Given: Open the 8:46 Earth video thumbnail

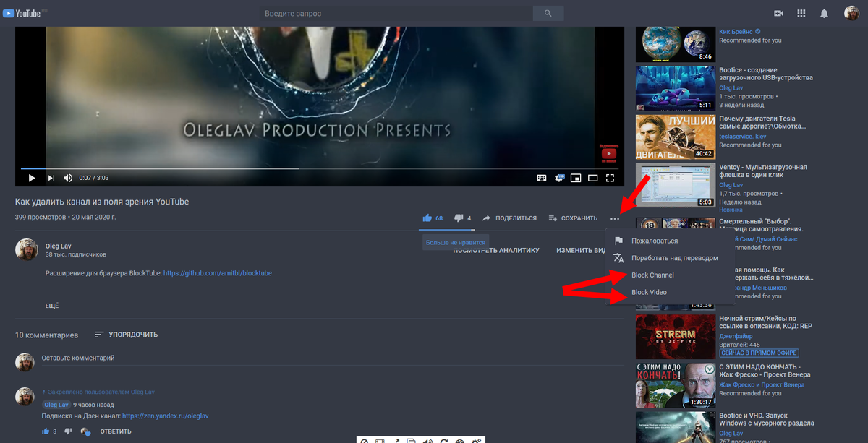Looking at the screenshot, I should click(x=674, y=44).
